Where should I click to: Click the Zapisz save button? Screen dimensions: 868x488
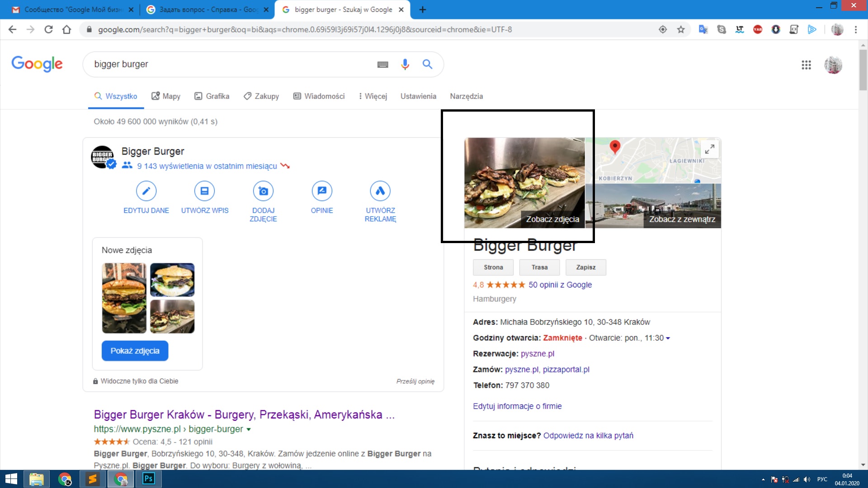coord(585,267)
